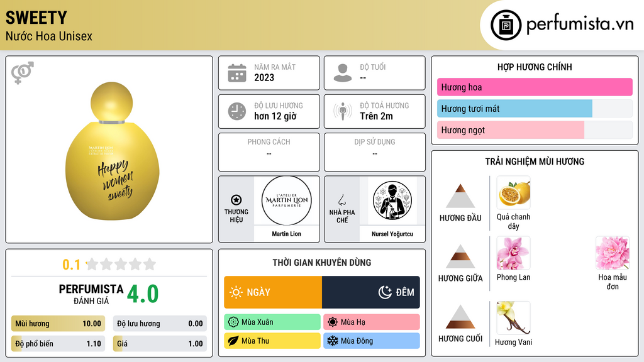Click the Martin Lion brand name label
Image resolution: width=644 pixels, height=362 pixels.
click(287, 234)
